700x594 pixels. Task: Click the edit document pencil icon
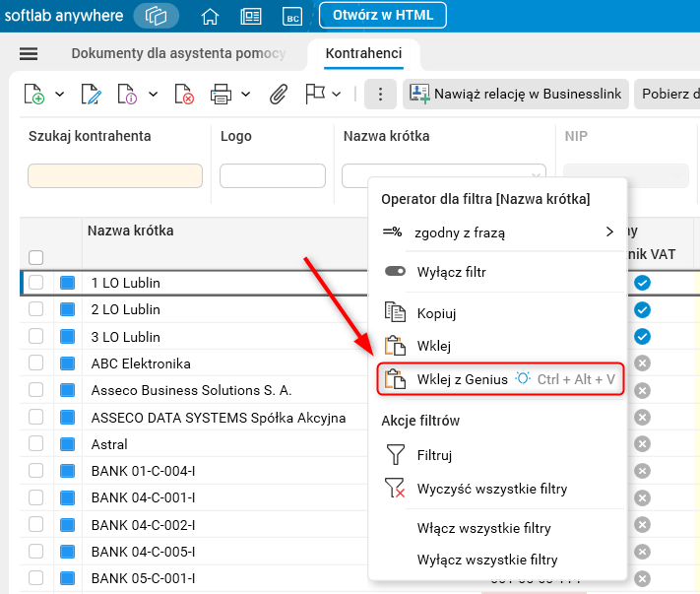91,95
